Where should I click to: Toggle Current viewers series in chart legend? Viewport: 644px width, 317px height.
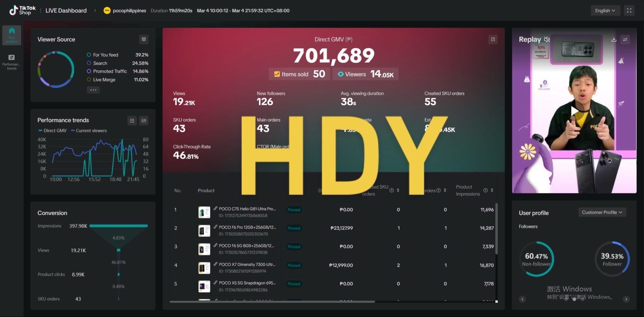[x=89, y=130]
